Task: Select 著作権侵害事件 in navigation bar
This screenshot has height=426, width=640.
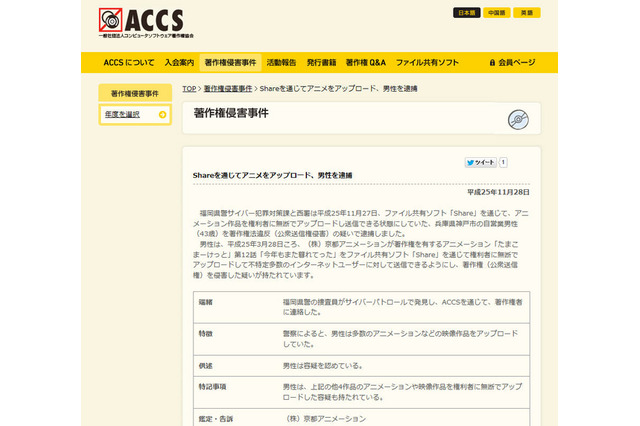Action: pyautogui.click(x=230, y=62)
